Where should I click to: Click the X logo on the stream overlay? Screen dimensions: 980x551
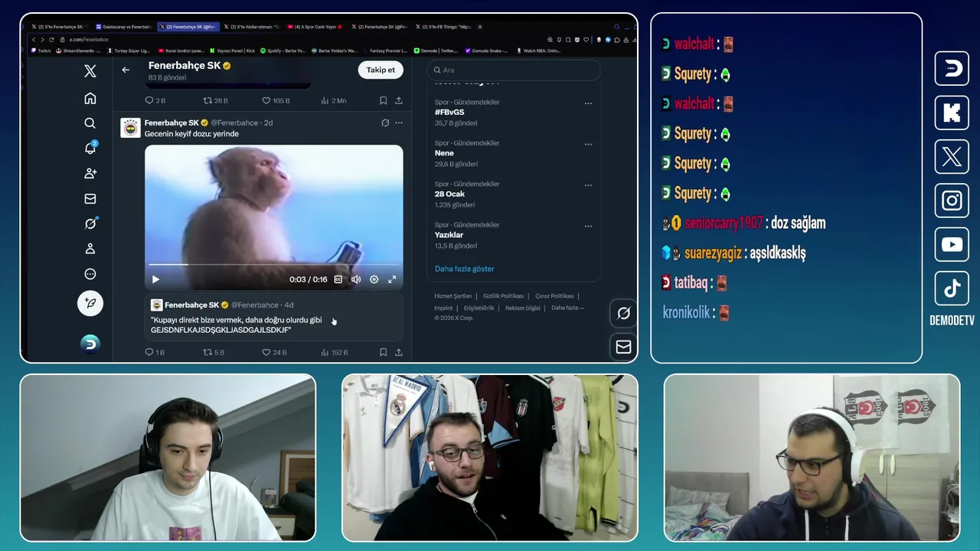[952, 157]
